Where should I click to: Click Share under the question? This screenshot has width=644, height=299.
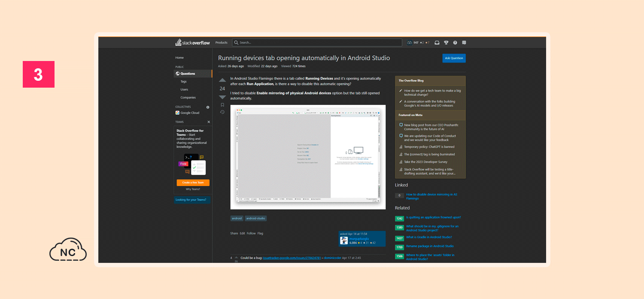234,233
